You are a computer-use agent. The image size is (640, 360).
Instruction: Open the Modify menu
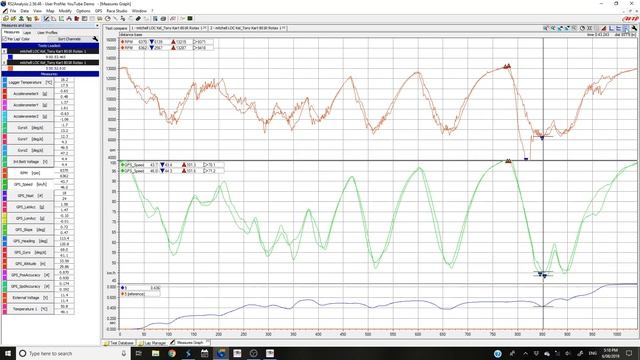[x=65, y=11]
